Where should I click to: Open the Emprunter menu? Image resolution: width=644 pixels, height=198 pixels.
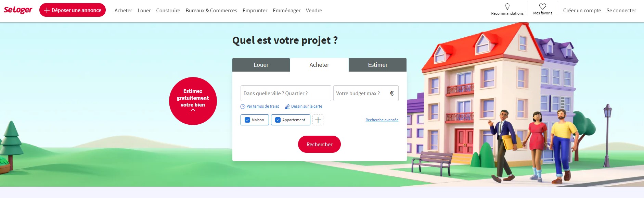[x=255, y=11]
